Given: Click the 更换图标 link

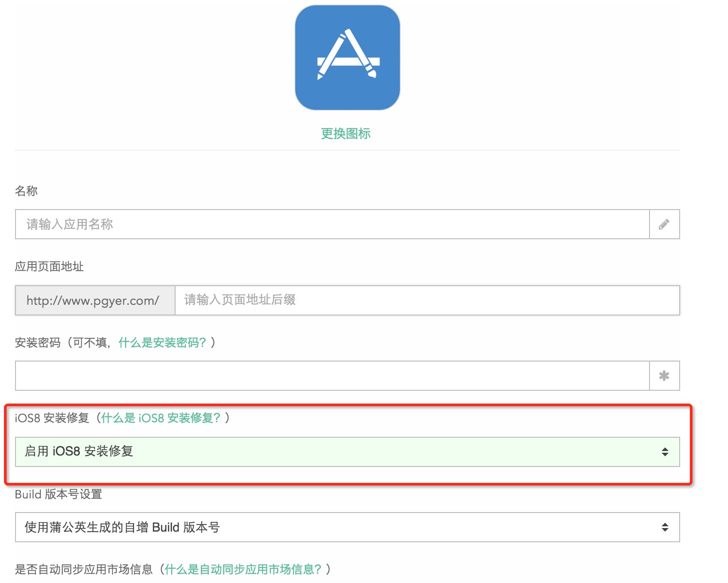Looking at the screenshot, I should [x=345, y=133].
